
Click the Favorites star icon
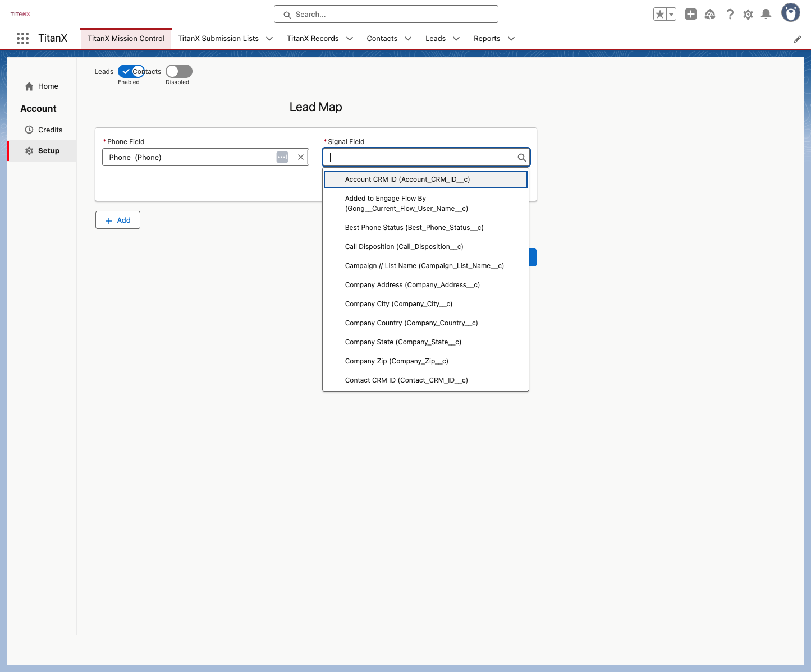click(x=660, y=14)
